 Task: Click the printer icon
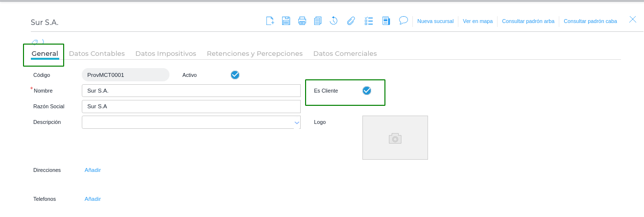(x=302, y=21)
